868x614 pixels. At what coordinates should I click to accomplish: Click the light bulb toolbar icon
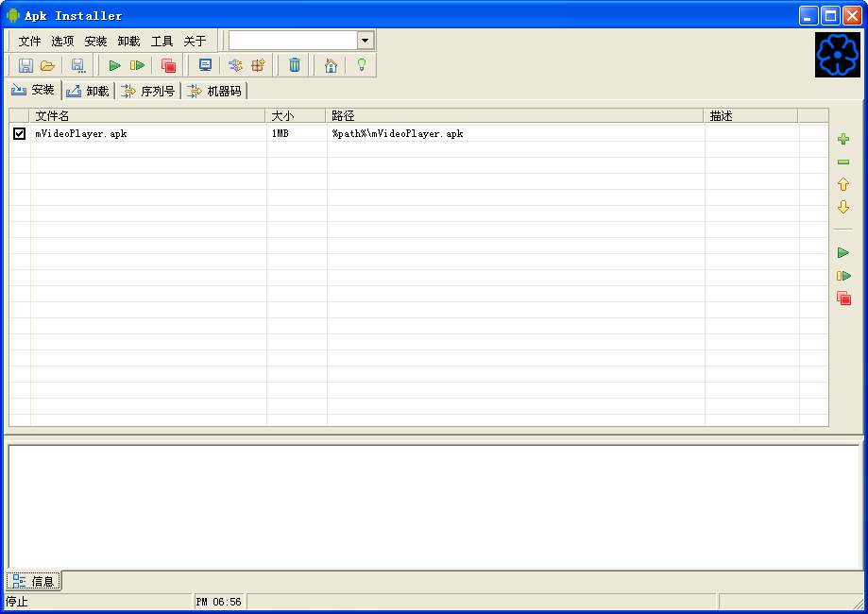tap(361, 65)
